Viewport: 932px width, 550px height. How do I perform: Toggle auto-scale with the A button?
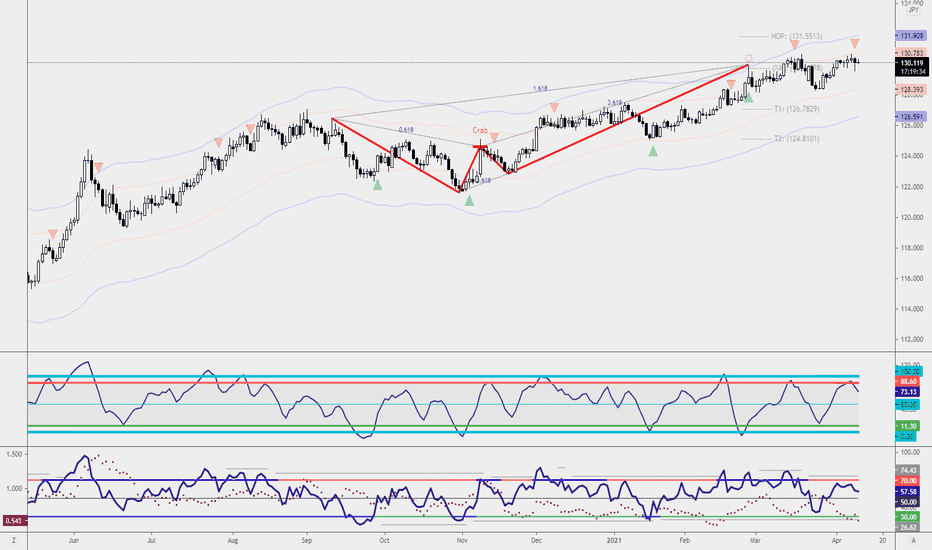tap(914, 540)
